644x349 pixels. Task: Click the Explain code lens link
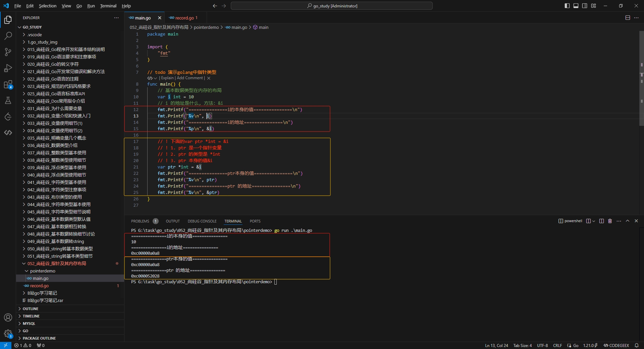click(x=167, y=78)
